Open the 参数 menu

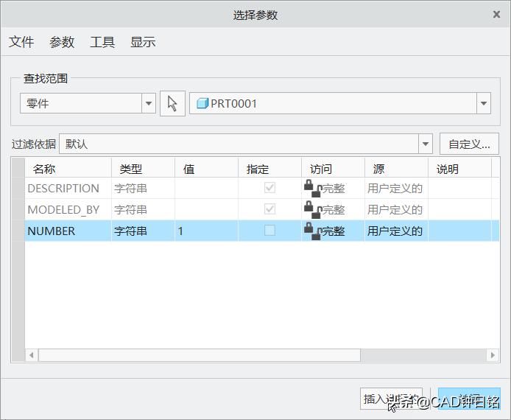coord(62,42)
